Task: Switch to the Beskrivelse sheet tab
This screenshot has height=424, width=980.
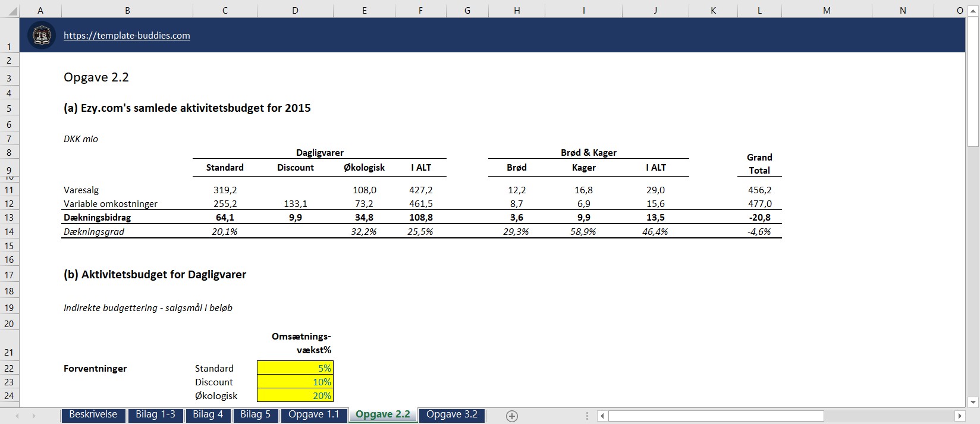Action: click(93, 414)
